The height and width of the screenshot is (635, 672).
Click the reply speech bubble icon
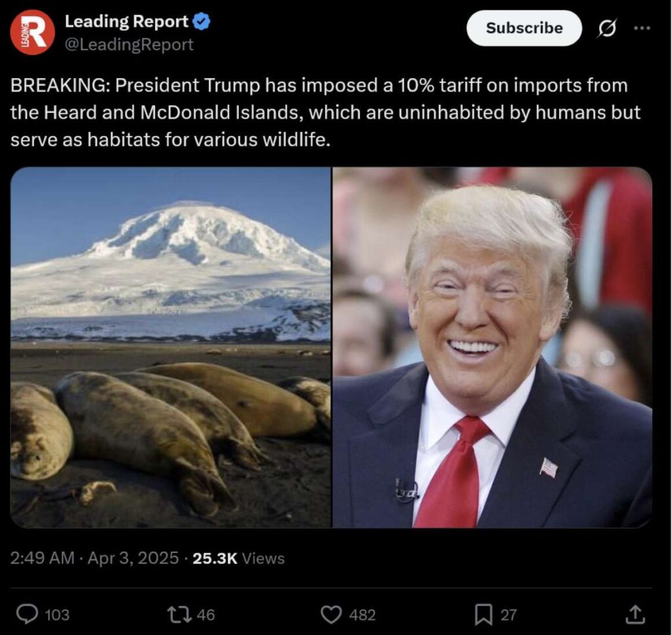[x=27, y=615]
